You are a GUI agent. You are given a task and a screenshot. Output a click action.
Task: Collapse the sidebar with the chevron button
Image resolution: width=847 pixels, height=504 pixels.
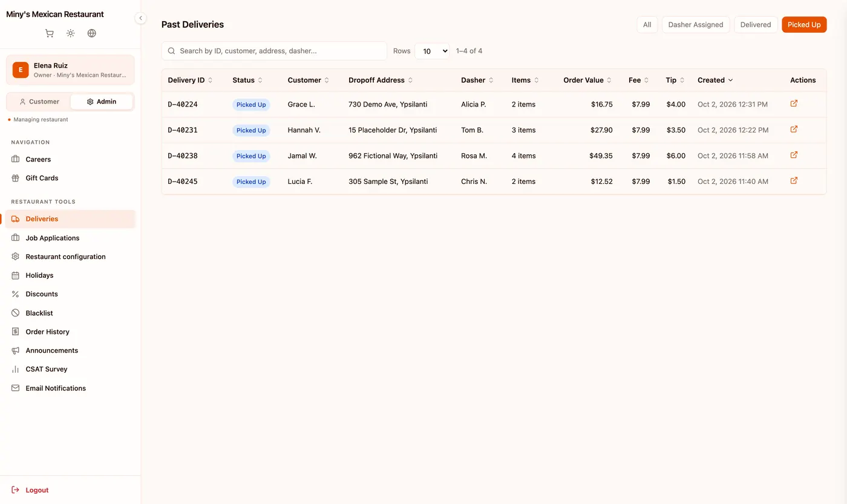[140, 18]
